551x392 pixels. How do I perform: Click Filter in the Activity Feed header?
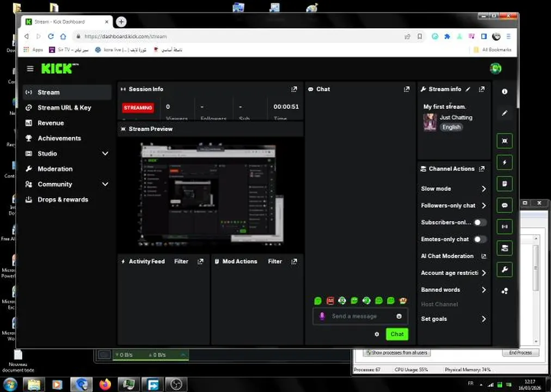coord(181,261)
